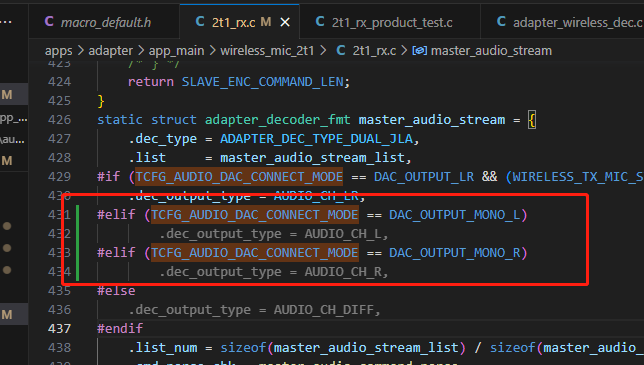This screenshot has height=365, width=644.
Task: Close the 2t1_rx.c editor tab
Action: [285, 23]
